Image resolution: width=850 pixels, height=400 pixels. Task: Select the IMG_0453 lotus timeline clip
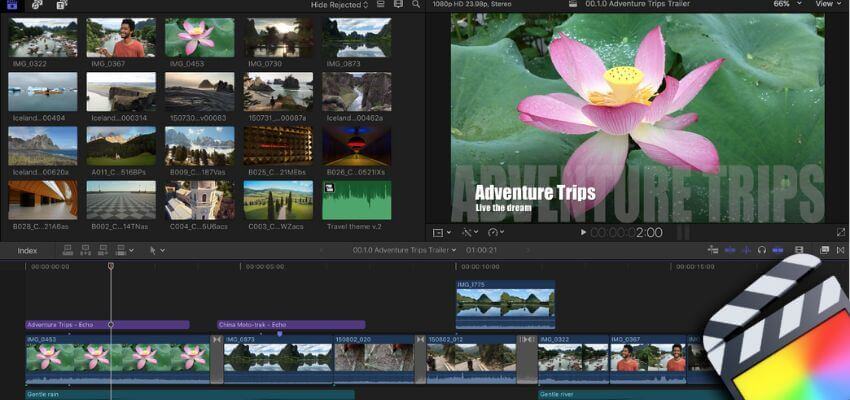118,359
